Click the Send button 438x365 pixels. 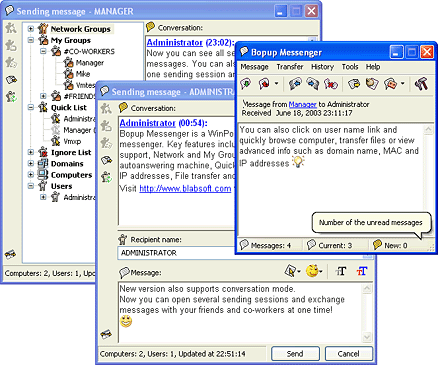click(295, 354)
